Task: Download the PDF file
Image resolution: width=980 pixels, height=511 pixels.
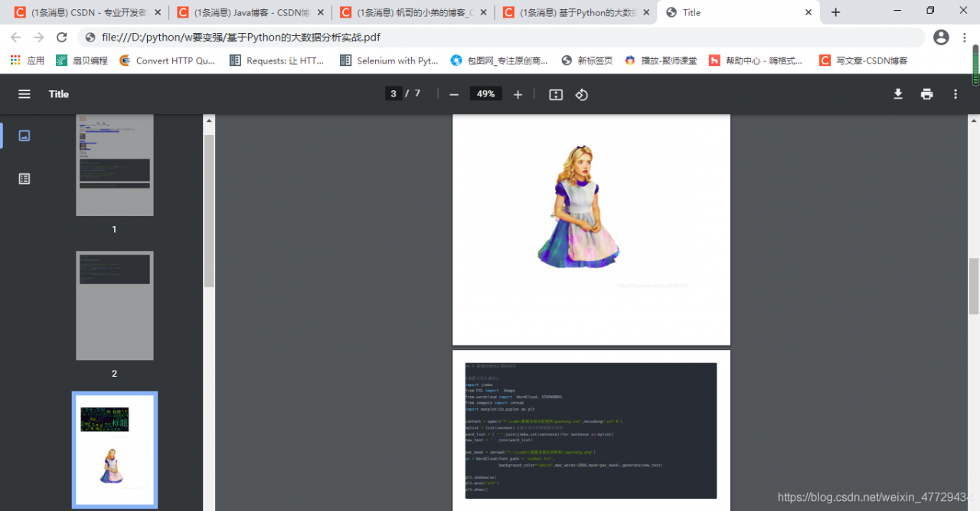Action: (898, 94)
